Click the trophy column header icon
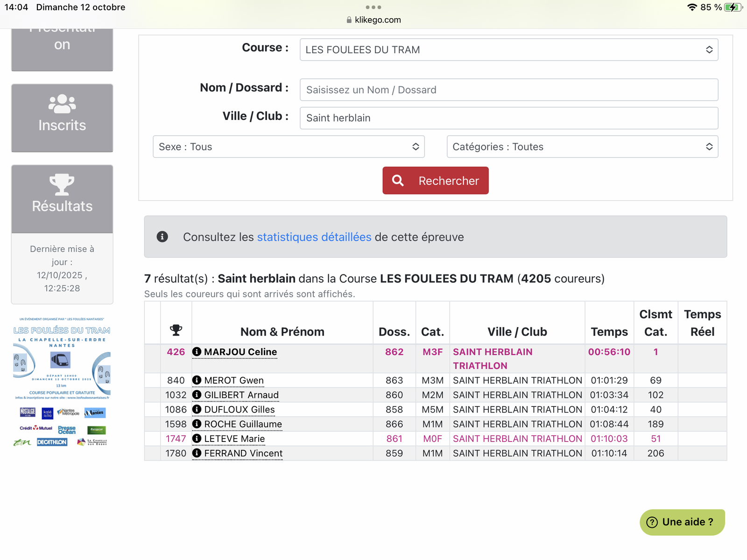Screen dimensions: 747x560 click(x=176, y=330)
